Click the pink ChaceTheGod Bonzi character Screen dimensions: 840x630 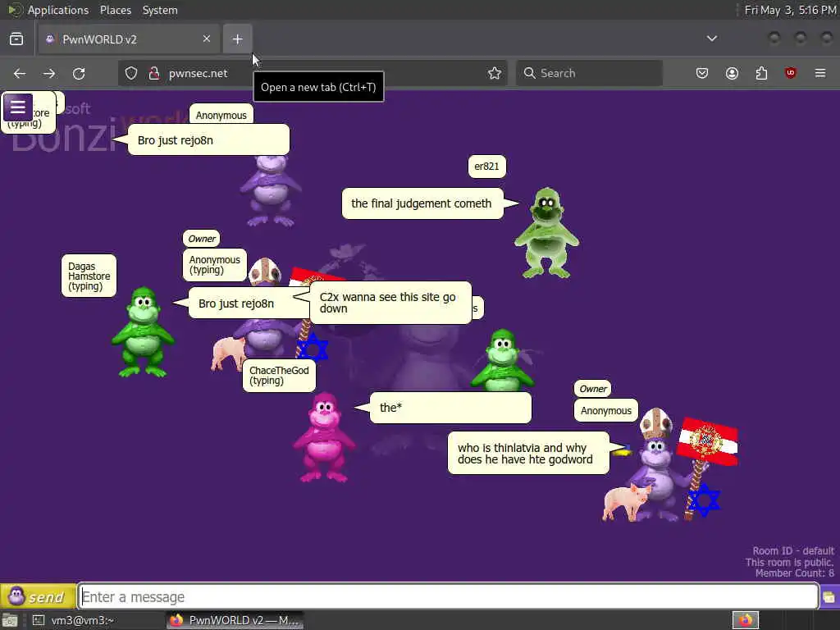coord(324,437)
